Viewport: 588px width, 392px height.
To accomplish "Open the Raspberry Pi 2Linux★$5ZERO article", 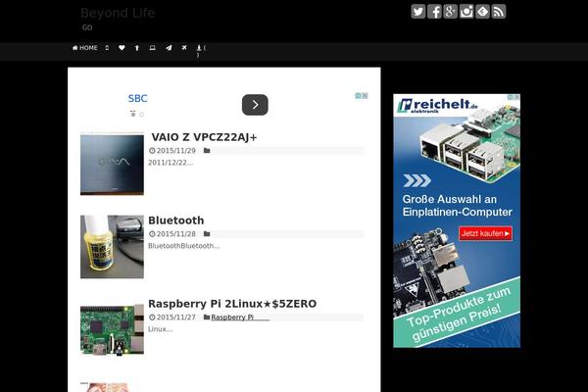I will pyautogui.click(x=232, y=304).
